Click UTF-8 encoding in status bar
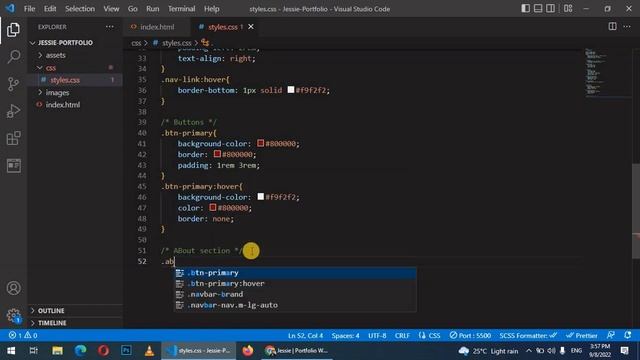Viewport: 640px width, 360px height. [x=377, y=335]
